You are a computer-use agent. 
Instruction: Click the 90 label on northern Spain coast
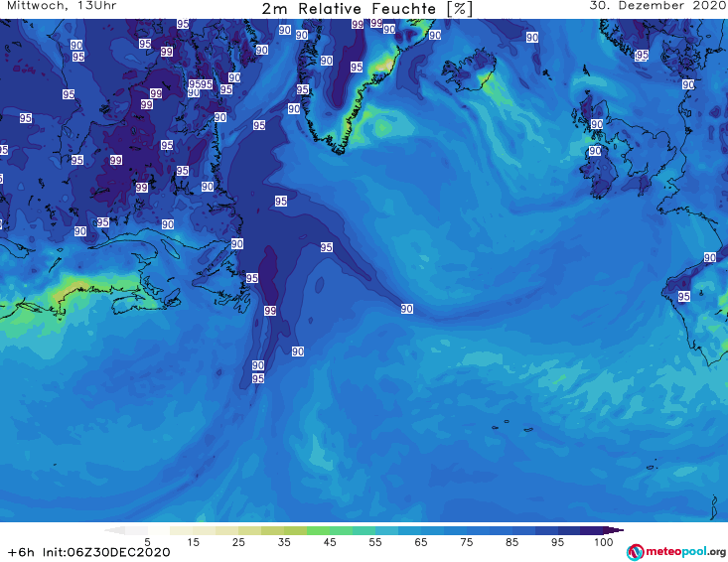pyautogui.click(x=710, y=257)
